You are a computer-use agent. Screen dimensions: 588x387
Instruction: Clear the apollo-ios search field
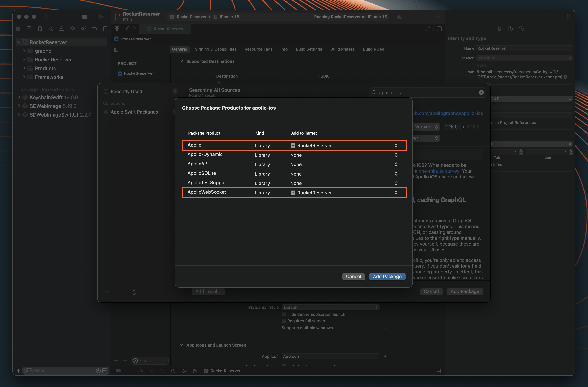click(x=481, y=92)
